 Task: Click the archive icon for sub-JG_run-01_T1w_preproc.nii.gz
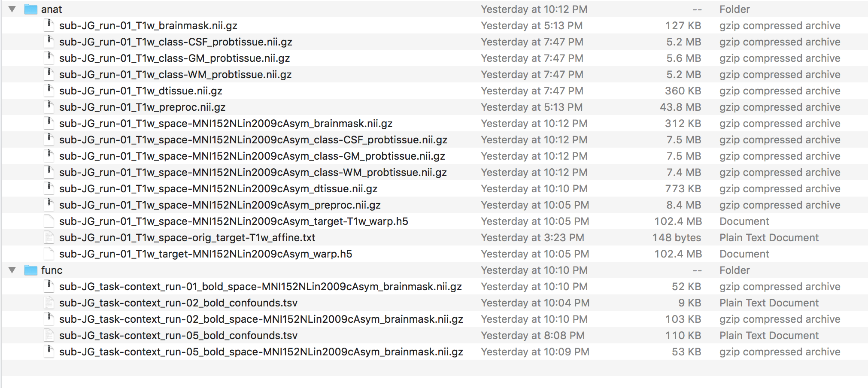(x=49, y=107)
